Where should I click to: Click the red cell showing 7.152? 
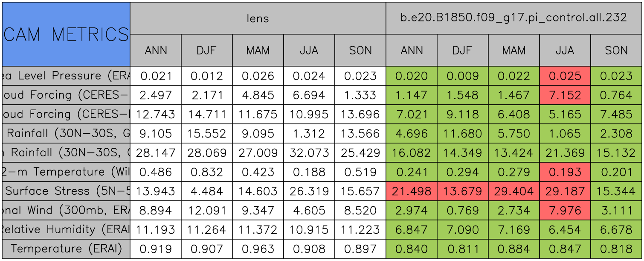[x=565, y=95]
